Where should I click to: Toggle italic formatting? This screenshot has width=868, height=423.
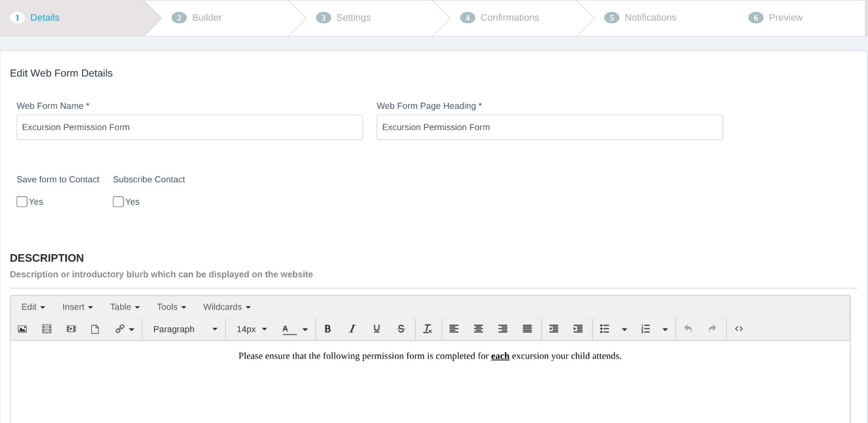coord(352,329)
